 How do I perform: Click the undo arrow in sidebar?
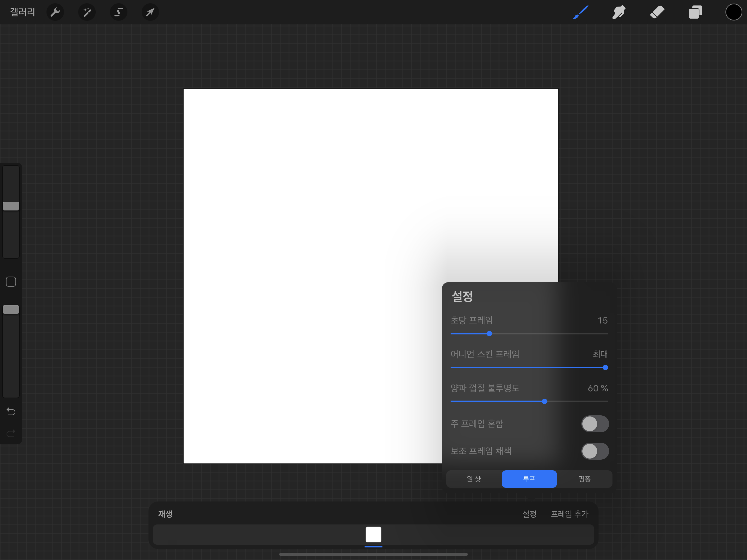[11, 412]
